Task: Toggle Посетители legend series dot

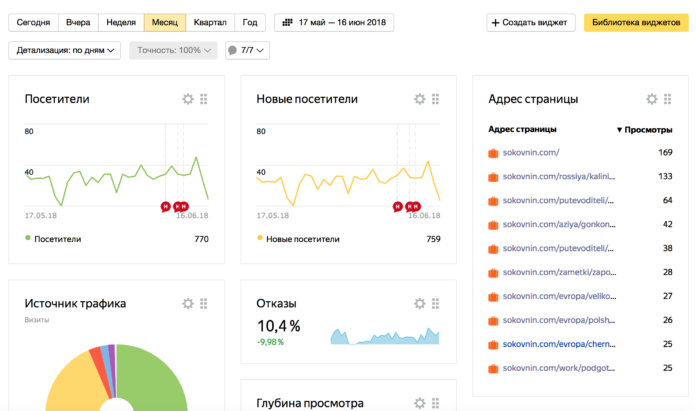Action: point(28,239)
